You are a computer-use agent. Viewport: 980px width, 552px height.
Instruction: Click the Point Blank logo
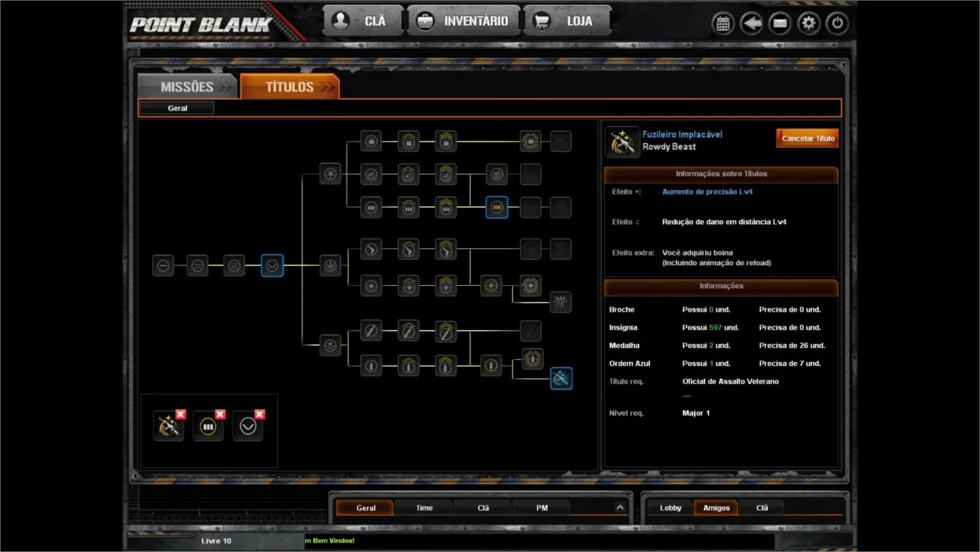(x=201, y=26)
